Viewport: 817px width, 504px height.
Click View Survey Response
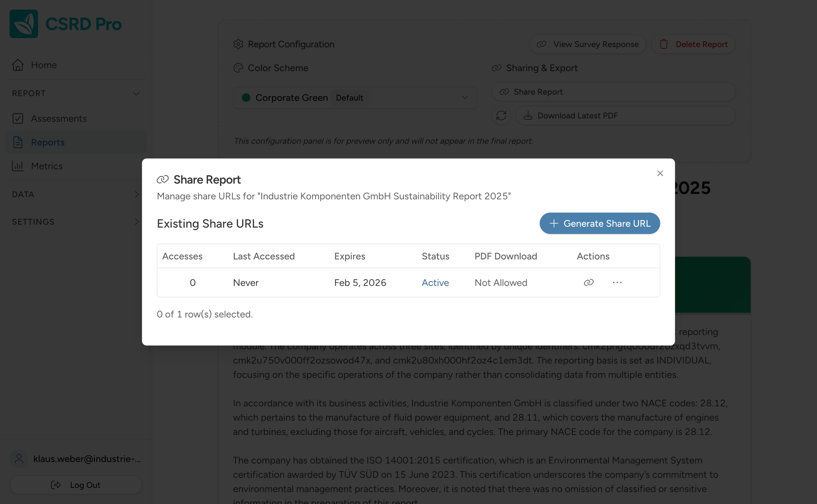click(587, 44)
